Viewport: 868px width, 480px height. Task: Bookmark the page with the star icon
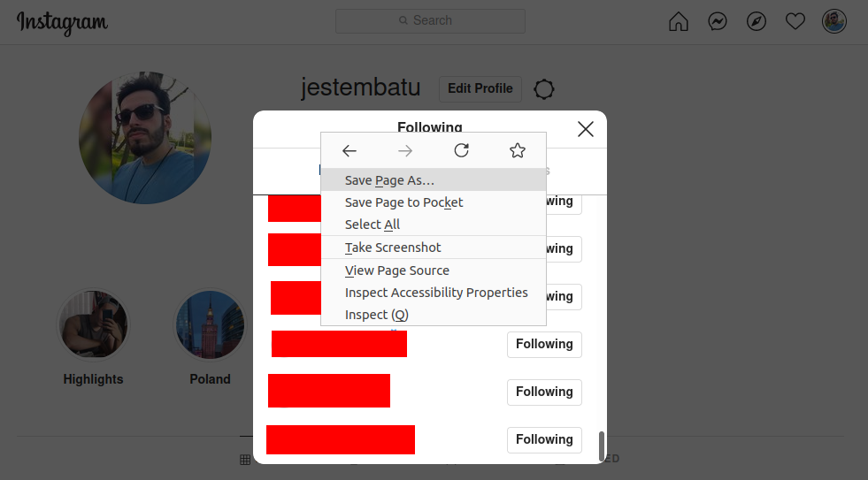point(517,150)
